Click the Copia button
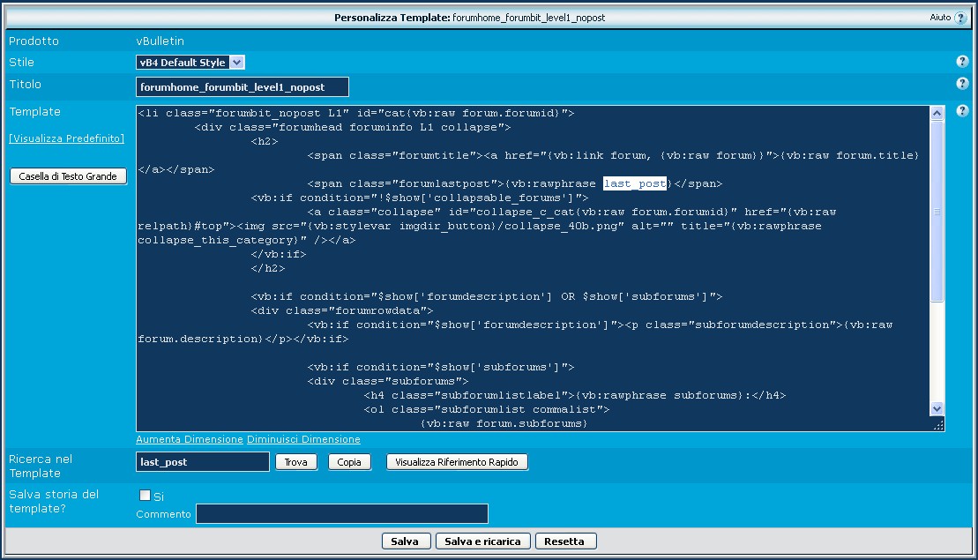The width and height of the screenshot is (978, 560). (349, 462)
